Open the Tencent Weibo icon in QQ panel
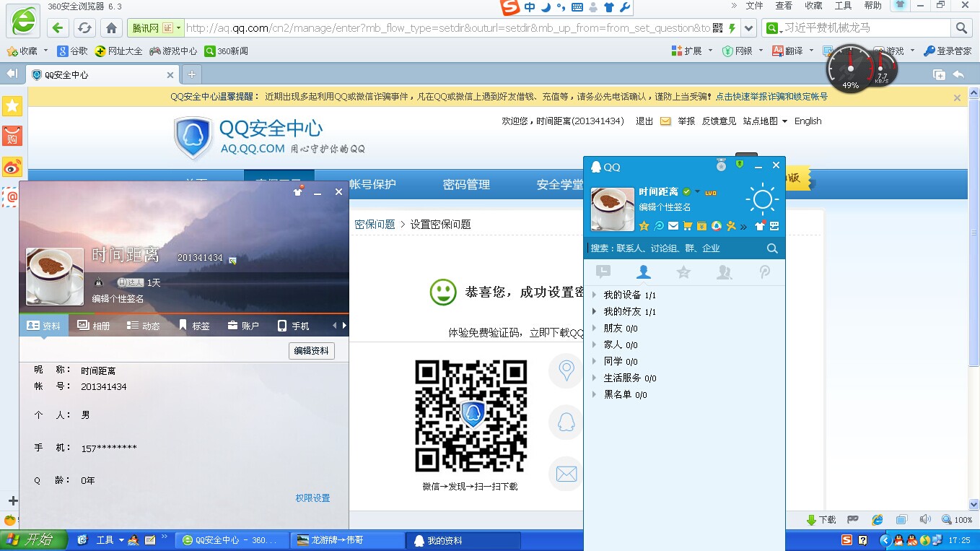 [659, 226]
